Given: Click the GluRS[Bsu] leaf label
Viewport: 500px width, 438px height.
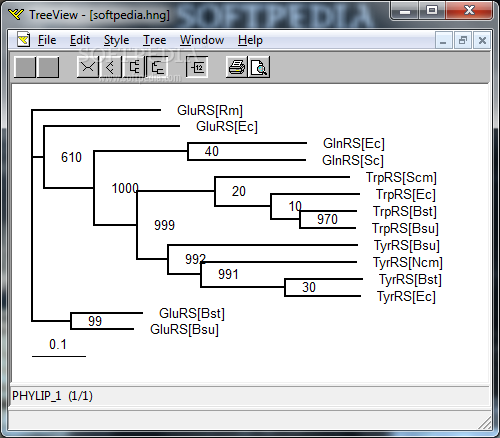Looking at the screenshot, I should (x=184, y=330).
